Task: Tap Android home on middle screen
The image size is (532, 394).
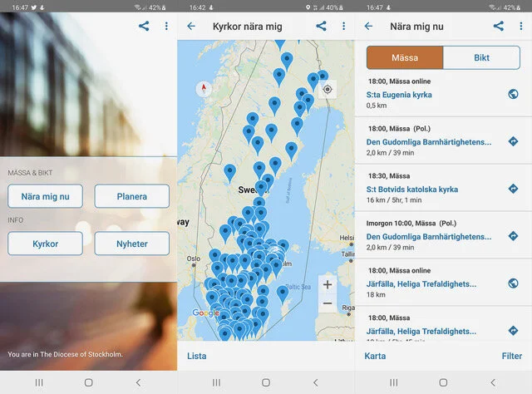Action: coord(266,382)
